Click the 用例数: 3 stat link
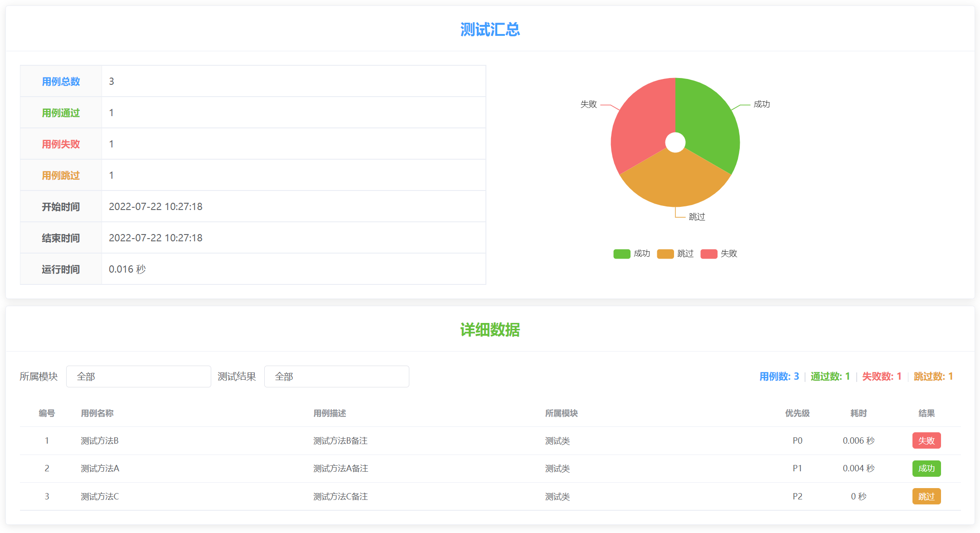This screenshot has height=533, width=980. click(x=779, y=376)
